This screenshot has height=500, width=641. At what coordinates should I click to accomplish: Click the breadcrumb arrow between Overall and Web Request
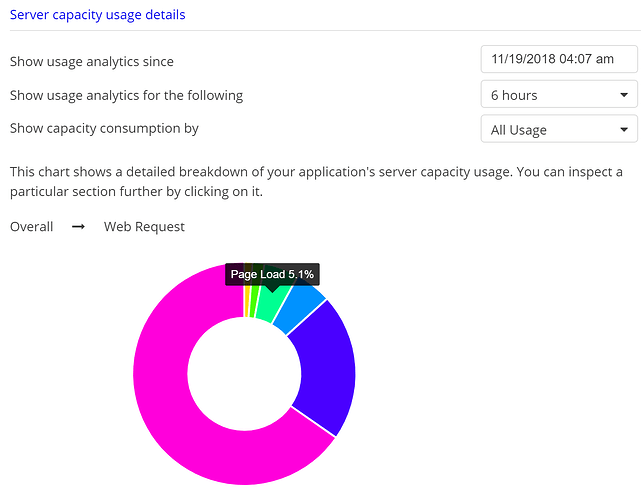(x=78, y=226)
